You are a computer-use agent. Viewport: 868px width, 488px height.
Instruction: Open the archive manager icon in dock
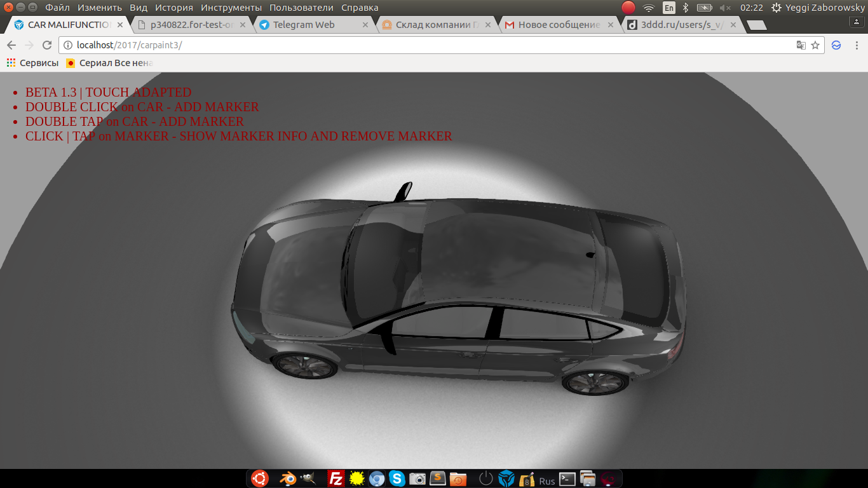pos(527,478)
